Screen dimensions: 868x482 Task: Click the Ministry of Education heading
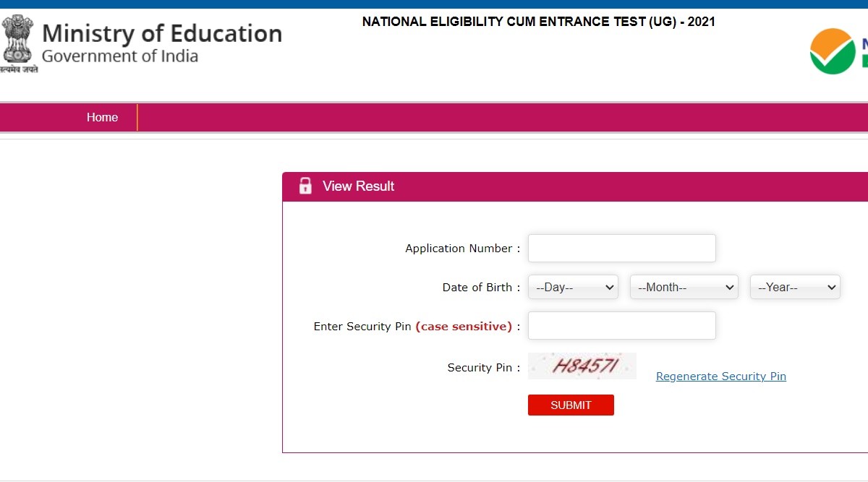(x=162, y=33)
